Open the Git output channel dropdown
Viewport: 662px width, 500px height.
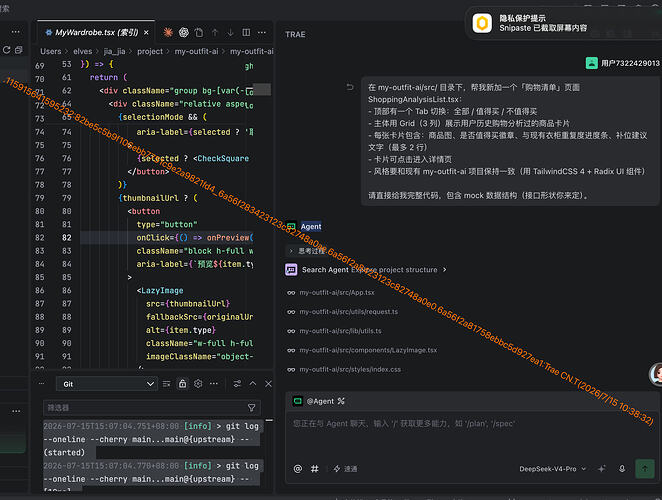click(x=107, y=384)
